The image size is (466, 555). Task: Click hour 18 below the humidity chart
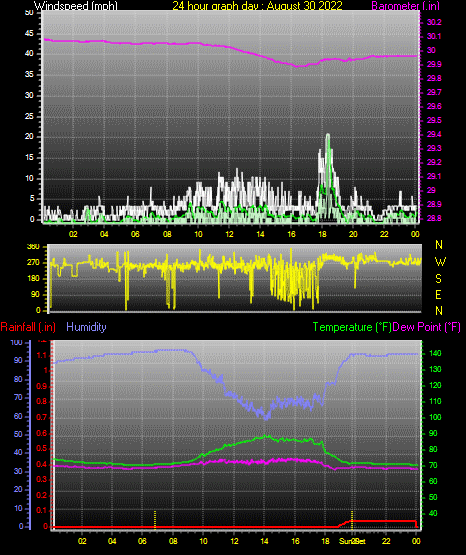[325, 541]
